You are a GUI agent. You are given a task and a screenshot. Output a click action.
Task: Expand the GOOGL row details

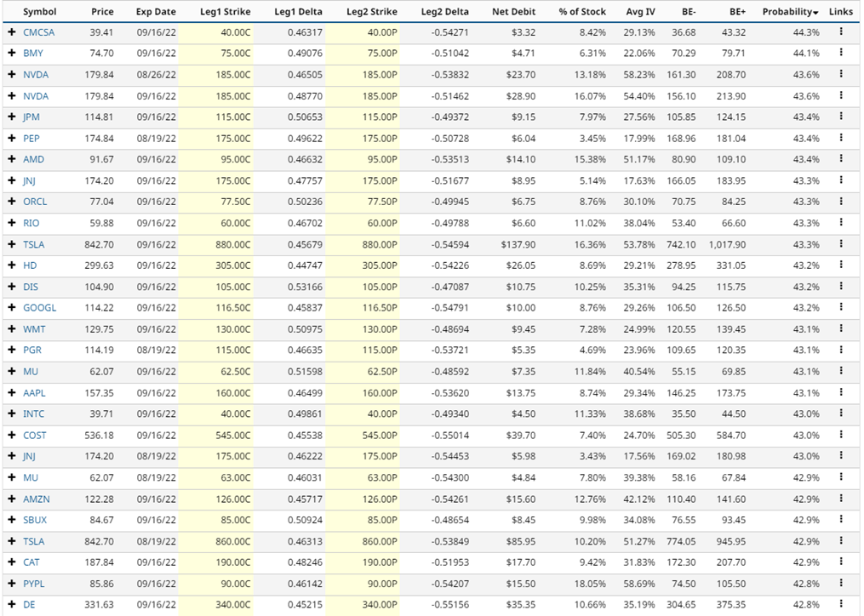pos(12,307)
